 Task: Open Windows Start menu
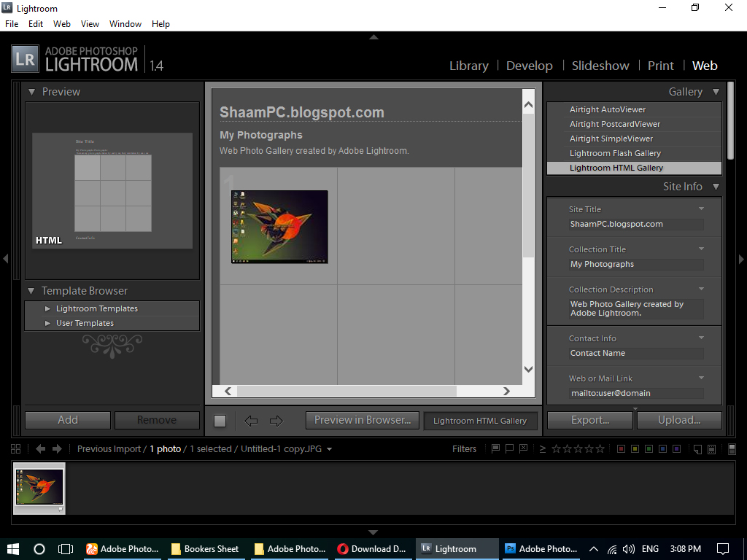pyautogui.click(x=13, y=548)
